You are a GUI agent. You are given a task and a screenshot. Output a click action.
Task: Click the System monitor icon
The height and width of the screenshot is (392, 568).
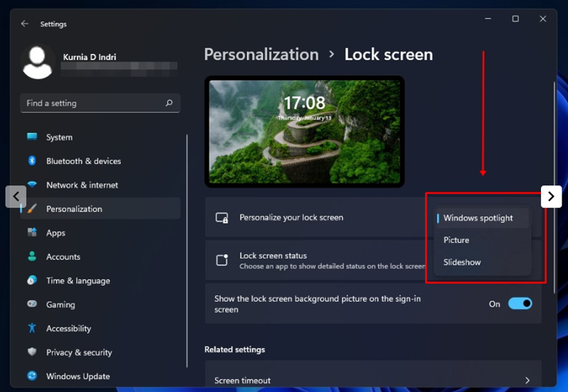pos(32,136)
